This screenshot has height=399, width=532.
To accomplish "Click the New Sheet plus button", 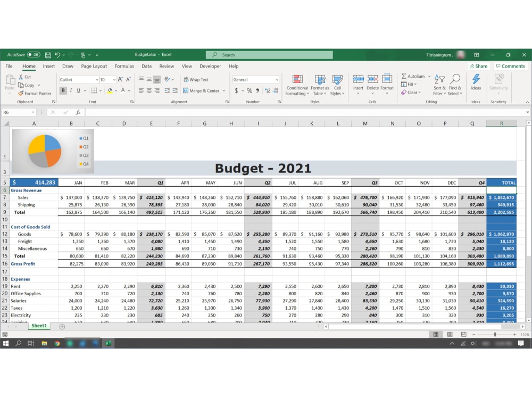I will tap(62, 327).
